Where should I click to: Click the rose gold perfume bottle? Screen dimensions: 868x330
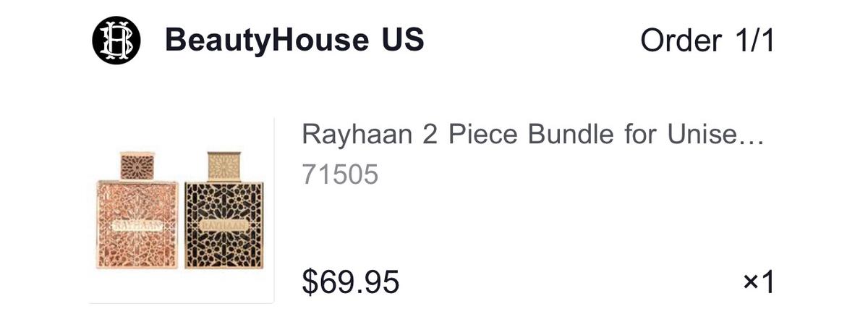(x=137, y=217)
